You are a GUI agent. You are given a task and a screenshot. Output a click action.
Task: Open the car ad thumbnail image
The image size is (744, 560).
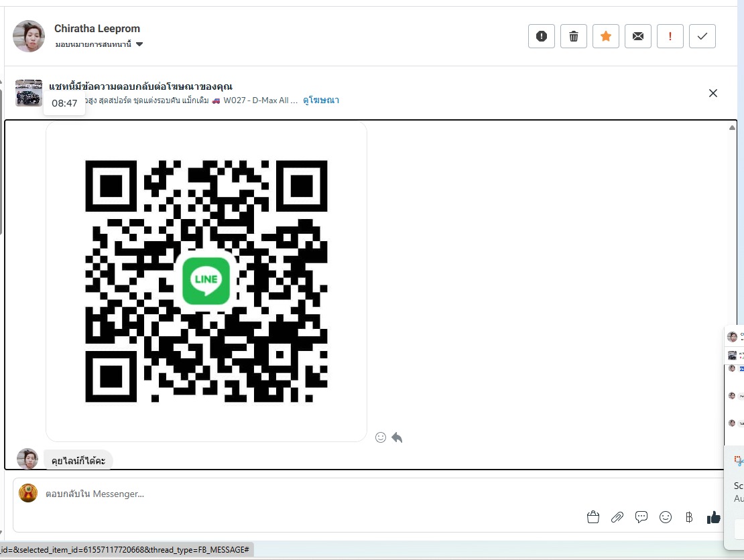coord(28,92)
